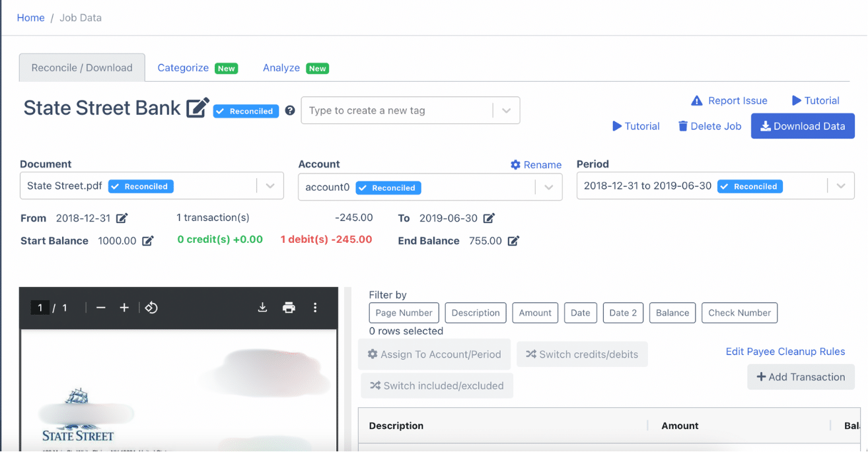Filter by Page Number

tap(404, 313)
